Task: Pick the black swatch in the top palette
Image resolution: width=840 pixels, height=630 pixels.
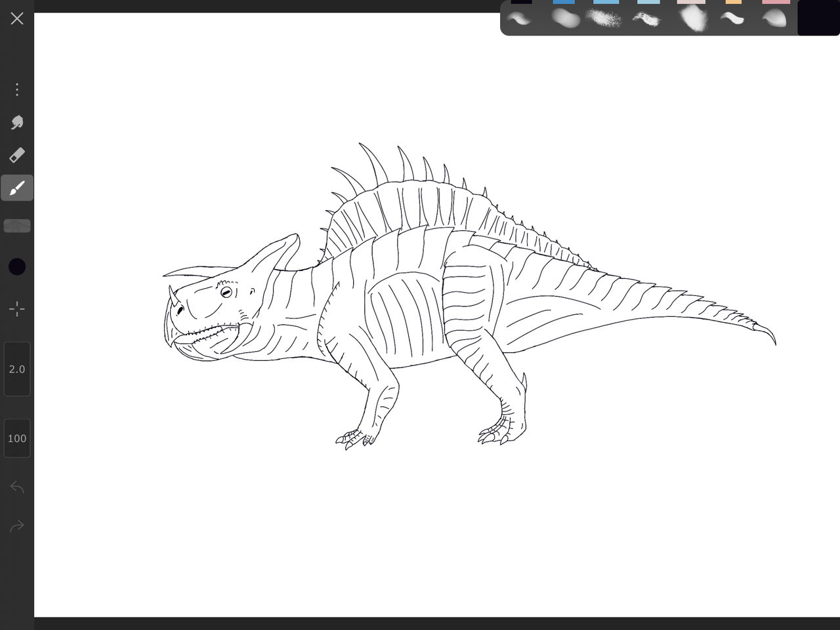Action: click(522, 2)
